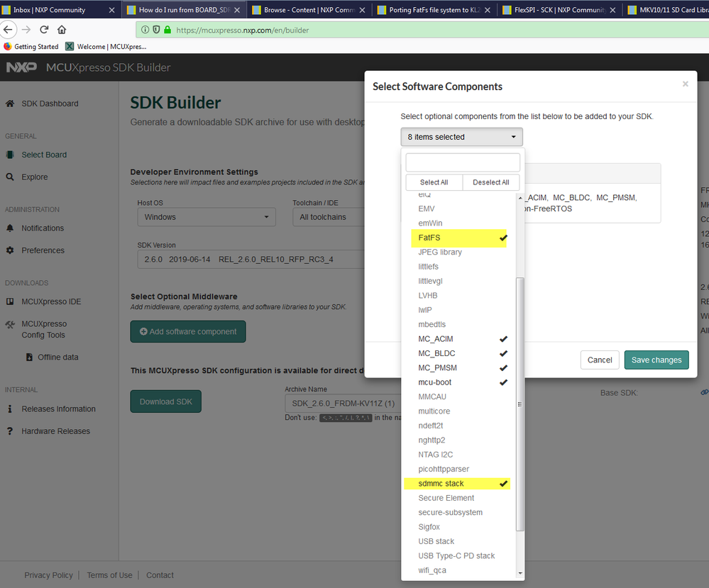Click the Preferences gear icon

coord(9,250)
